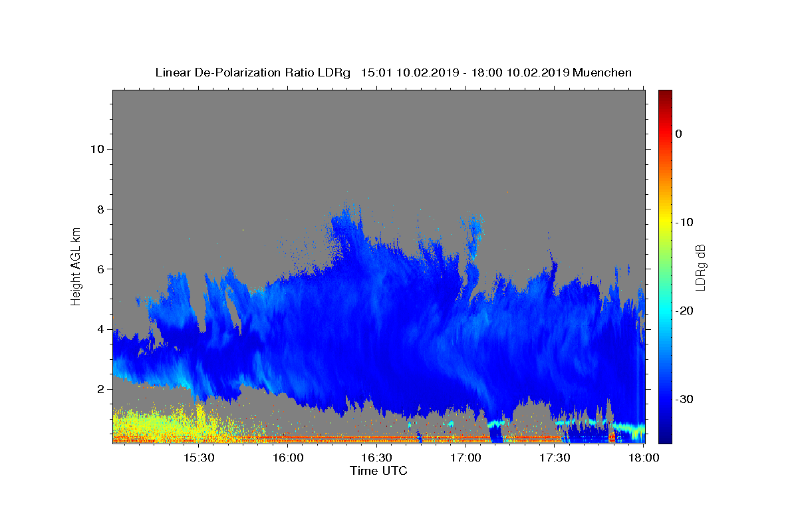Click the 15:30 time tick label
Image resolution: width=798 pixels, height=532 pixels.
[x=199, y=458]
